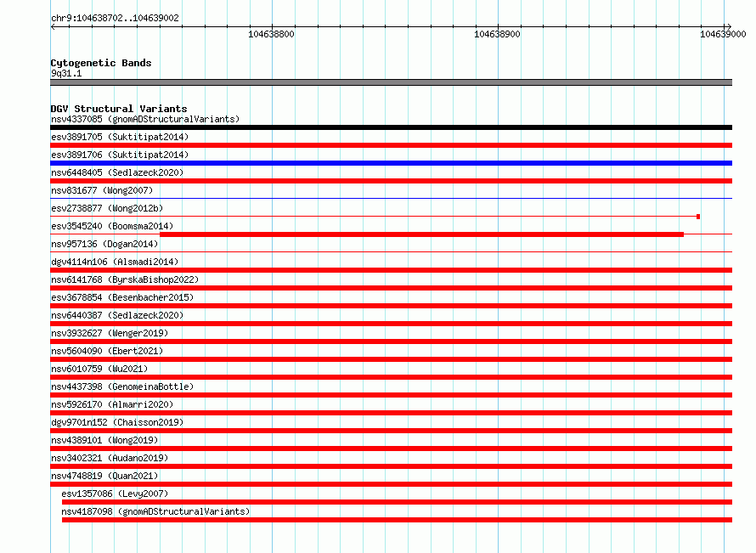
Task: Click the right arrow end of the ruler
Action: pos(729,27)
